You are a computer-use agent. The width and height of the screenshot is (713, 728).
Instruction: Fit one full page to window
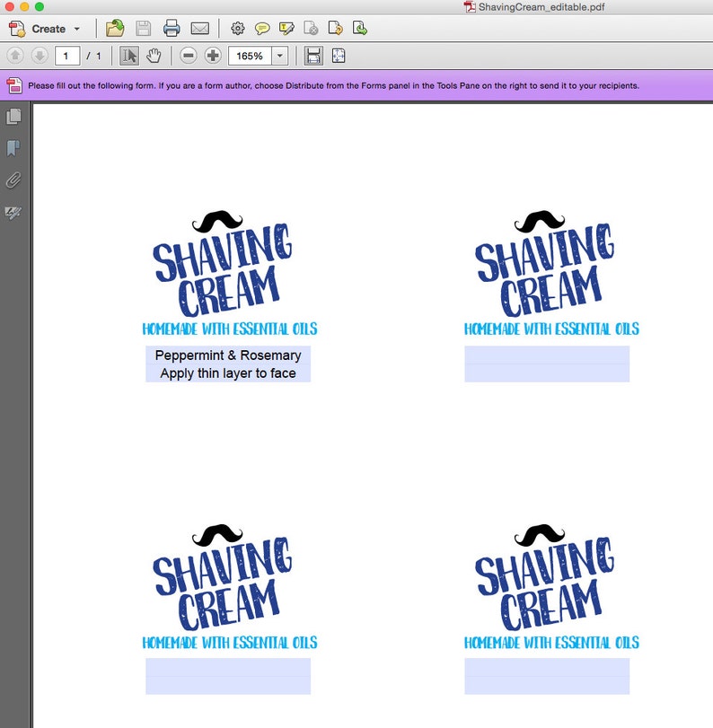point(339,56)
